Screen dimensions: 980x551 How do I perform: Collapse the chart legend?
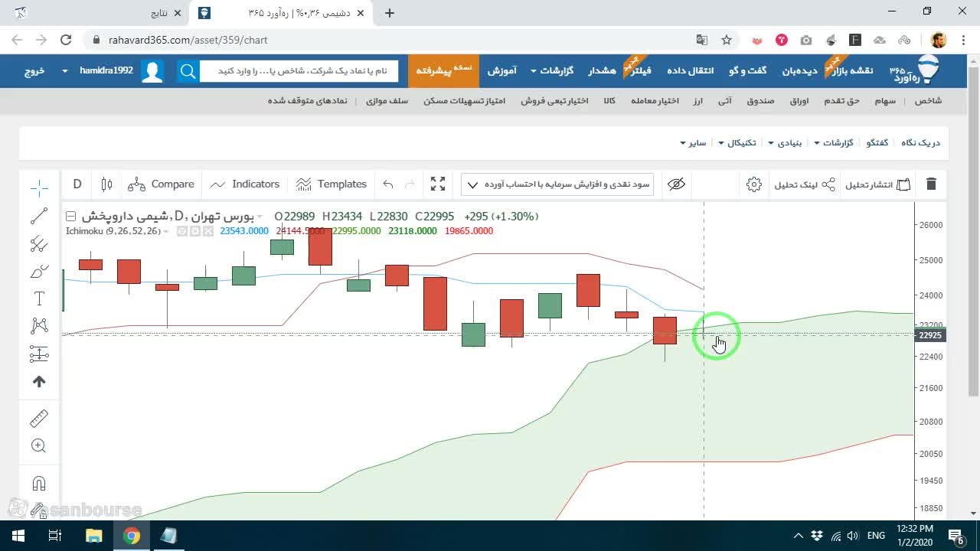(70, 217)
